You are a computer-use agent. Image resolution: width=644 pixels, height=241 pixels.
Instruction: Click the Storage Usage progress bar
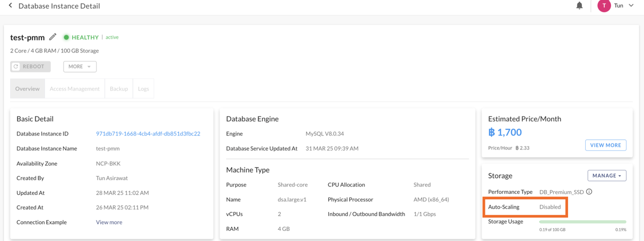point(582,222)
